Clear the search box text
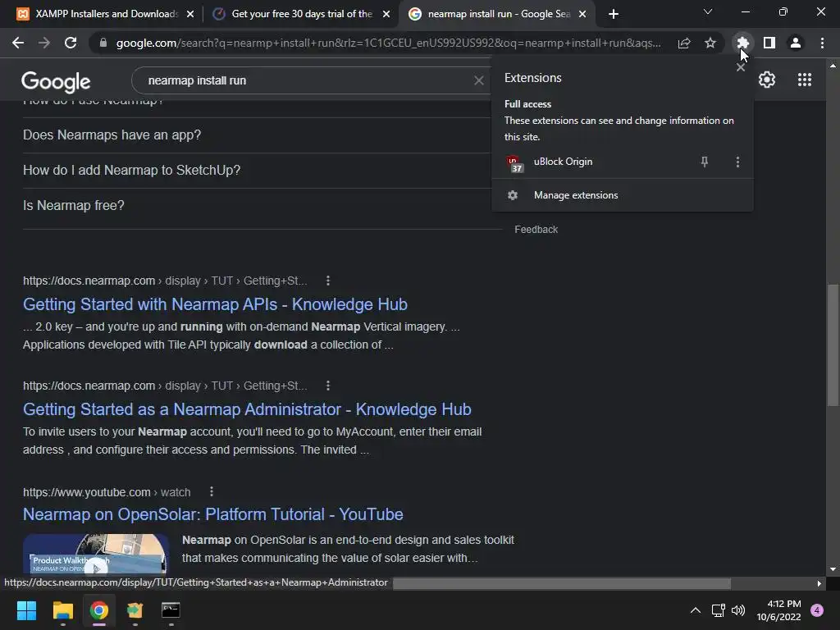840x630 pixels. (478, 80)
